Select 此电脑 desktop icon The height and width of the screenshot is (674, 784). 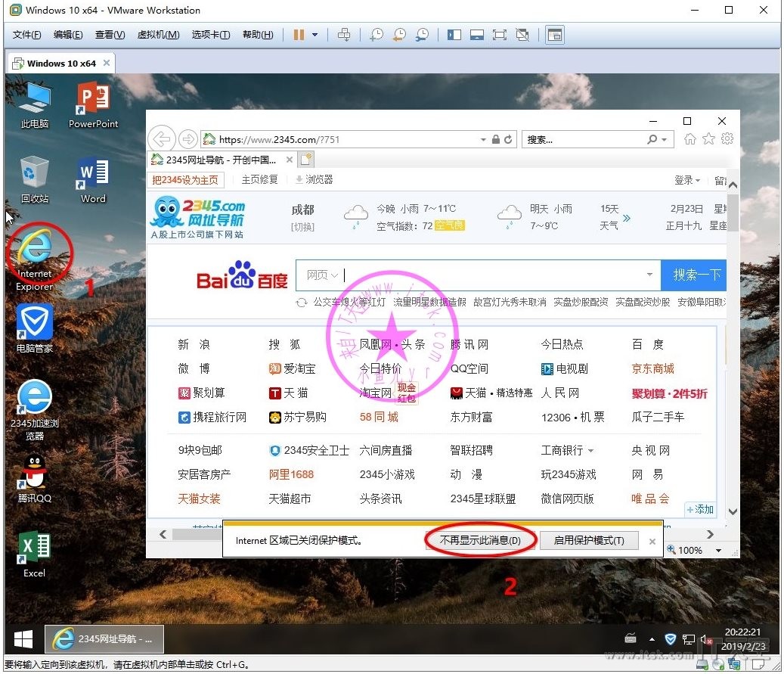[35, 106]
